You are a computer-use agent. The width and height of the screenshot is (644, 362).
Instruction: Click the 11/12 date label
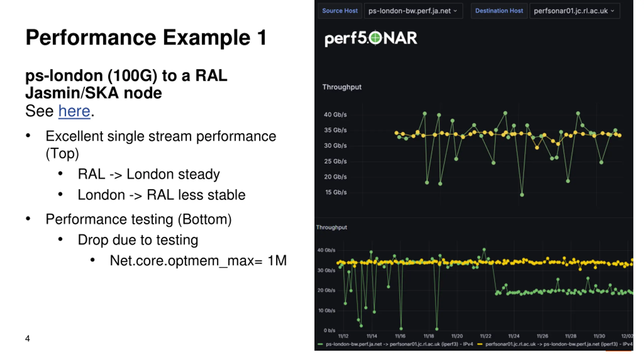click(343, 336)
